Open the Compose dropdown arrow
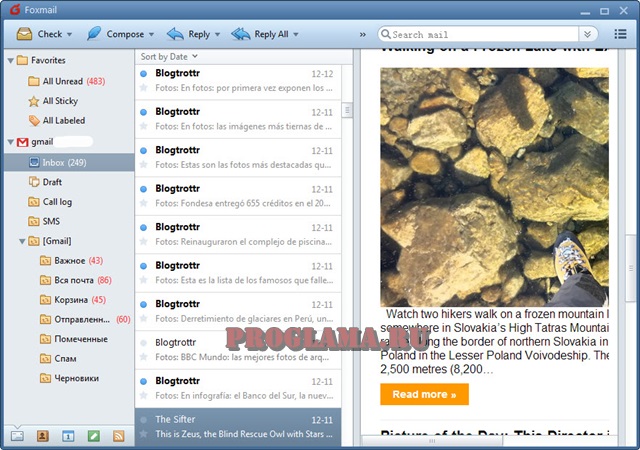 pyautogui.click(x=151, y=35)
